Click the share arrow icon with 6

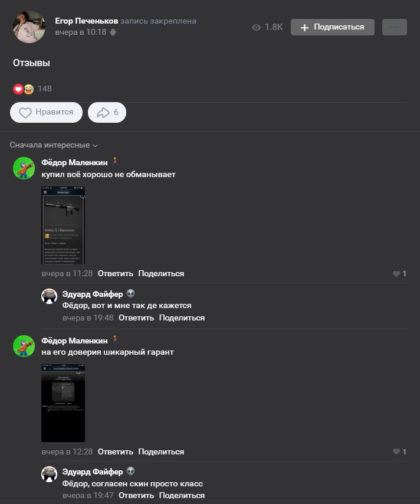(x=107, y=113)
